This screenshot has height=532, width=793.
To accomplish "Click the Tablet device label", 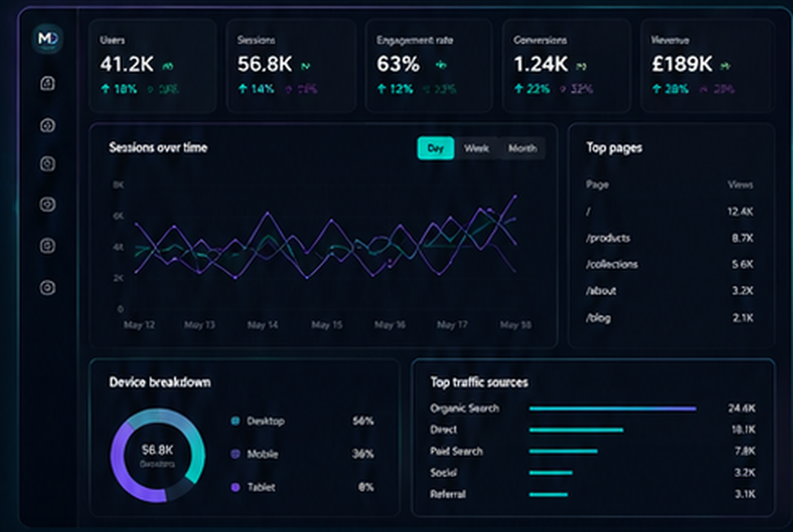I will (261, 487).
